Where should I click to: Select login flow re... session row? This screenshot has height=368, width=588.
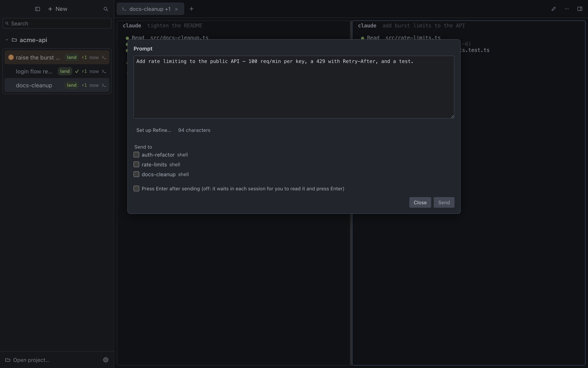pos(57,71)
